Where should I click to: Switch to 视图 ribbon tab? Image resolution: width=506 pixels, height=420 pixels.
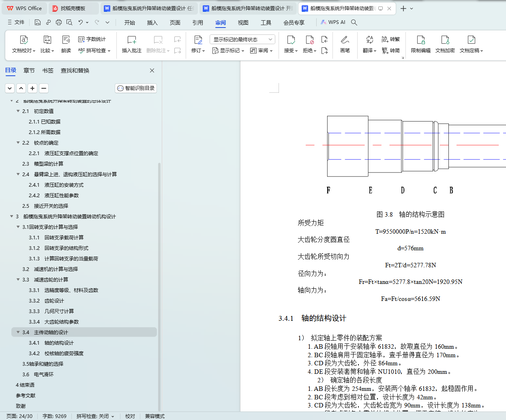click(243, 23)
